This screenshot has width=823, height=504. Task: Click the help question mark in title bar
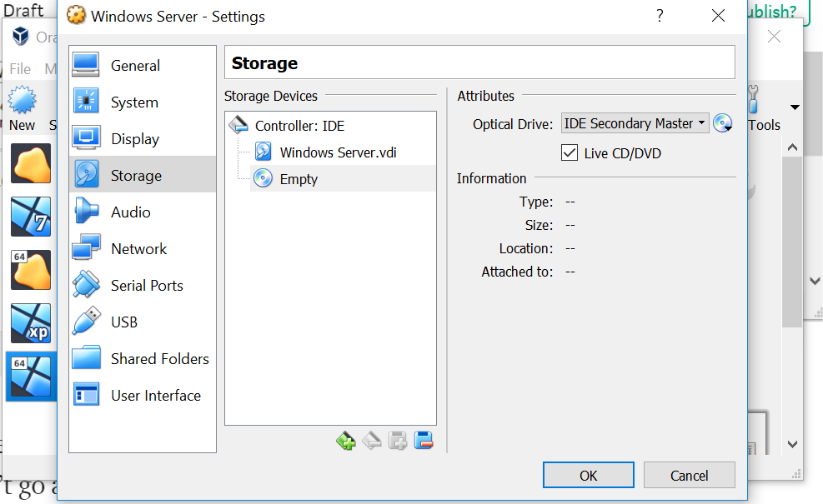[x=660, y=16]
